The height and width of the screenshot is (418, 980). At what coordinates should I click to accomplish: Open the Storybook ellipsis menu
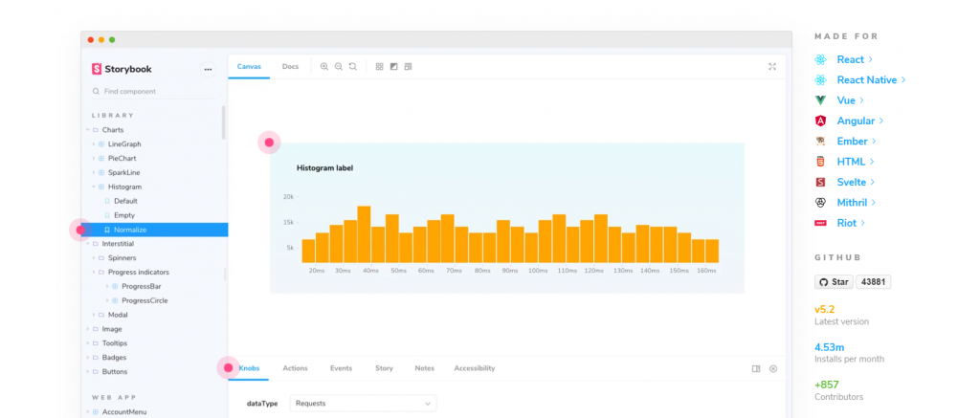[208, 69]
